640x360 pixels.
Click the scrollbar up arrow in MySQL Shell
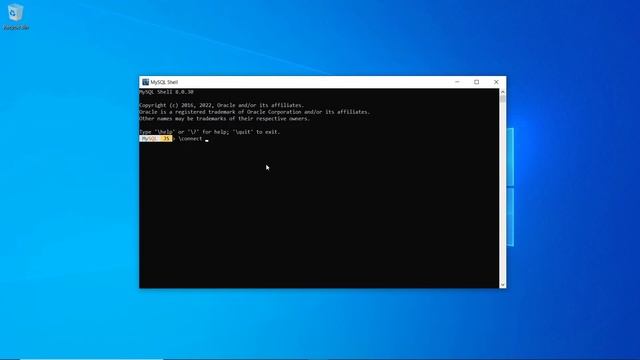click(x=502, y=92)
